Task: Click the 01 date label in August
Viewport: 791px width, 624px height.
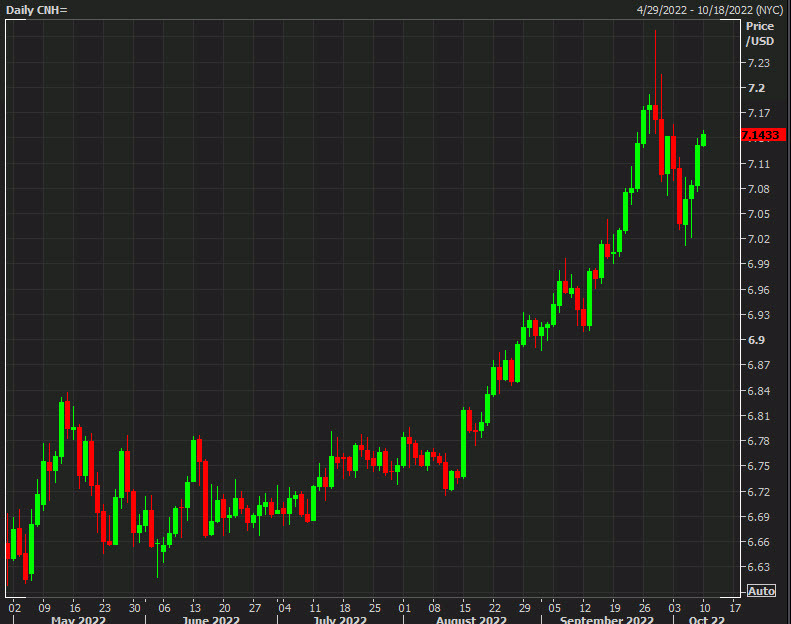Action: pos(405,608)
